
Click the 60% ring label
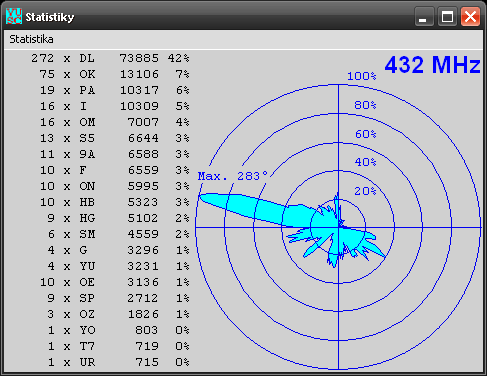click(x=365, y=134)
